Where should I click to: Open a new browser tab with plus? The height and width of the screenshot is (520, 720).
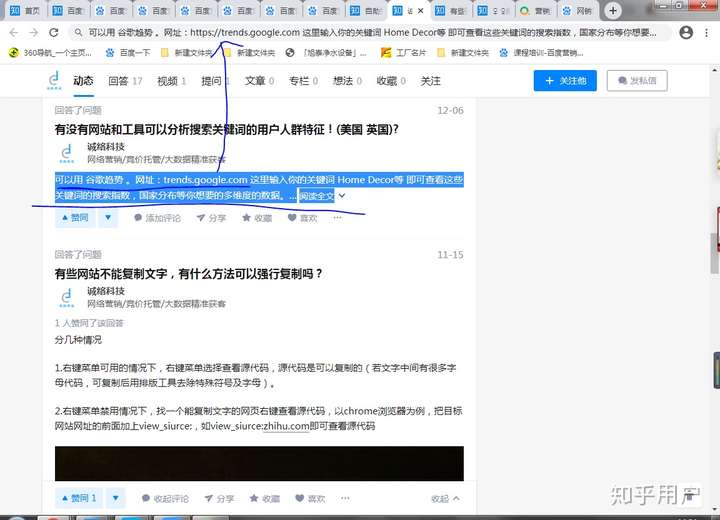pyautogui.click(x=613, y=10)
